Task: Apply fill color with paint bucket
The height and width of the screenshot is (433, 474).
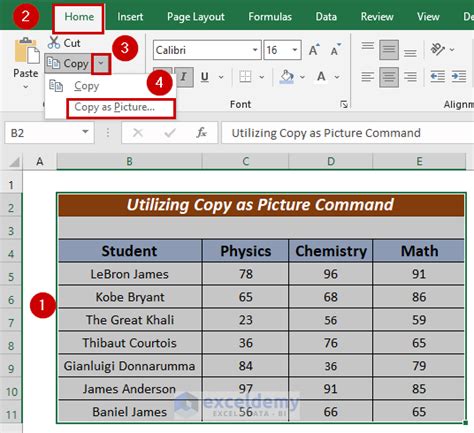Action: (x=287, y=77)
